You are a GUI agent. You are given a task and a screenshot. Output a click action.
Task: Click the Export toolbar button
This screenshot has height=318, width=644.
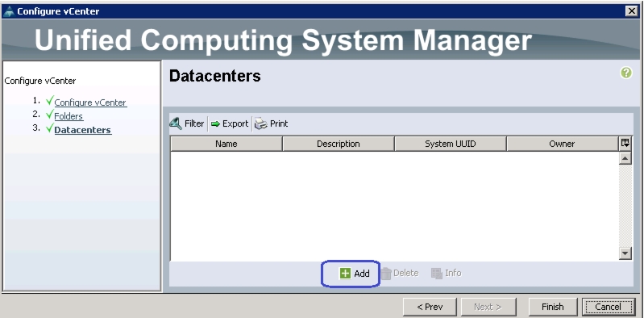pyautogui.click(x=230, y=123)
